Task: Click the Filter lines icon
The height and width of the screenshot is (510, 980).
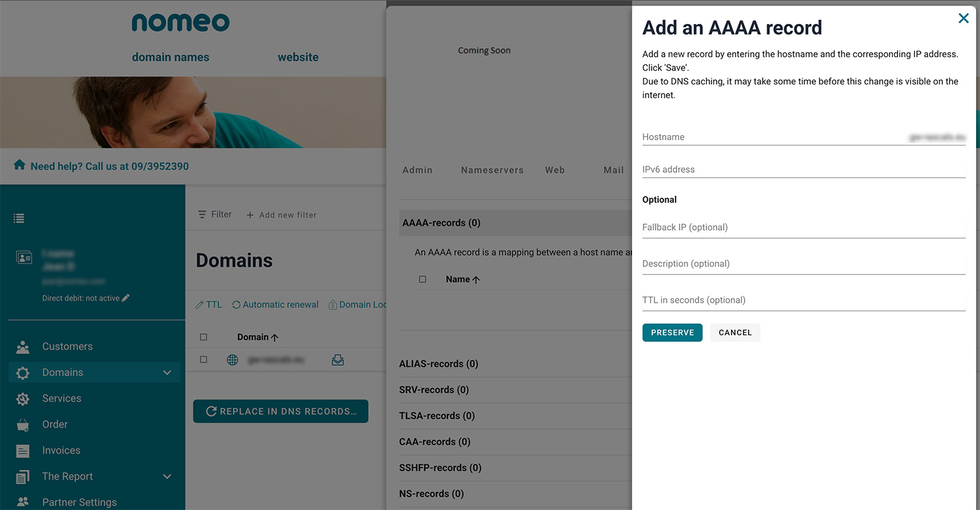Action: tap(202, 214)
